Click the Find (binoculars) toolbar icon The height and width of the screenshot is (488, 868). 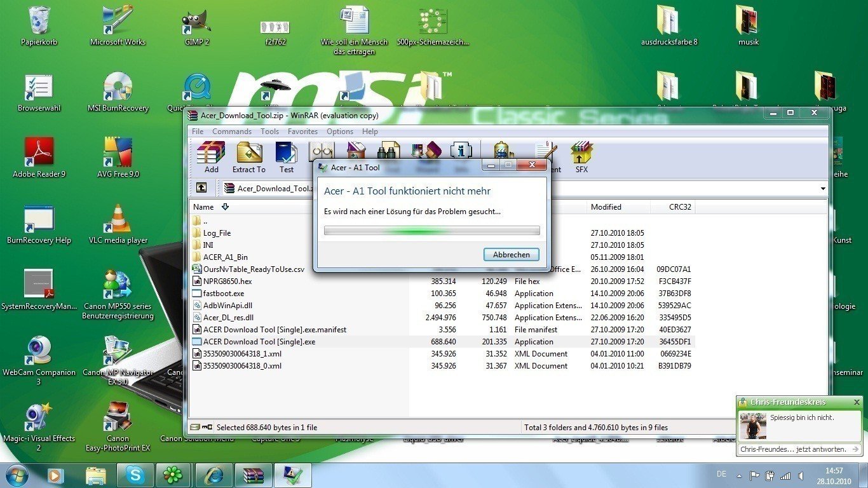tap(388, 151)
